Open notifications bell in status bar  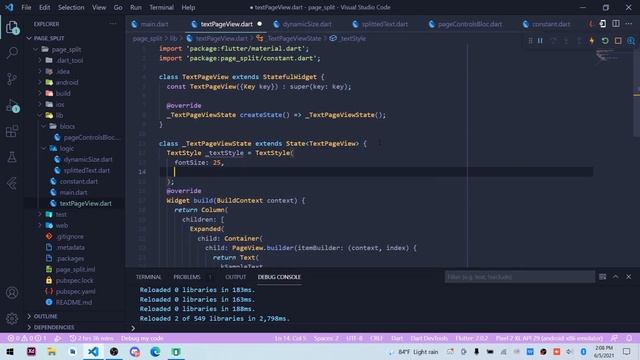point(629,338)
